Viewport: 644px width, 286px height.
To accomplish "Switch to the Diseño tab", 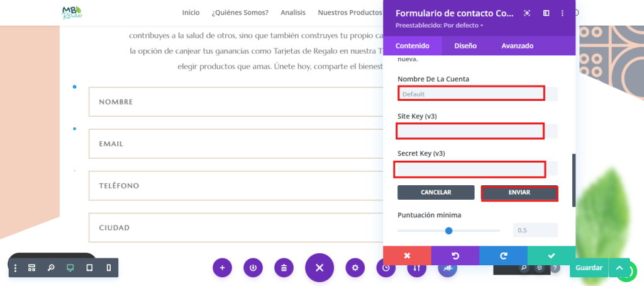I will tap(465, 46).
